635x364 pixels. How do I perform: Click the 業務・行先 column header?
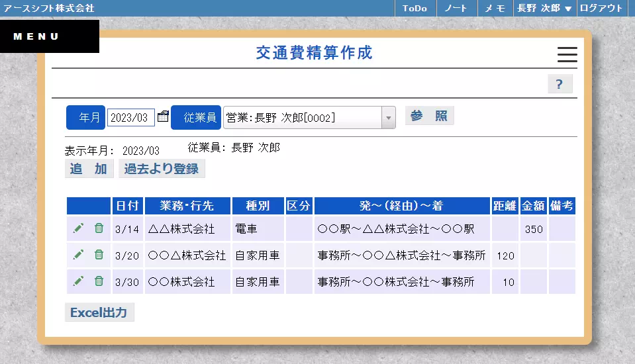point(187,206)
